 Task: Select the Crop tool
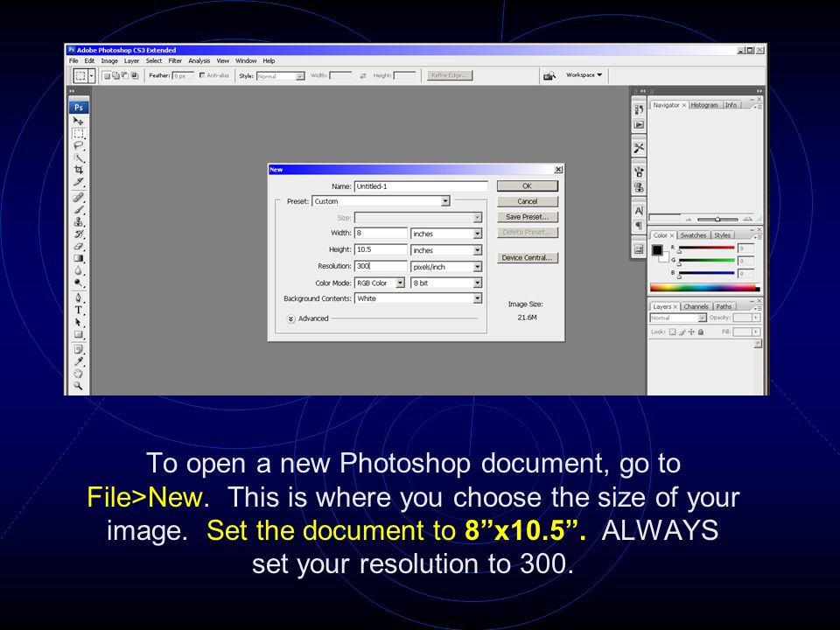click(78, 170)
